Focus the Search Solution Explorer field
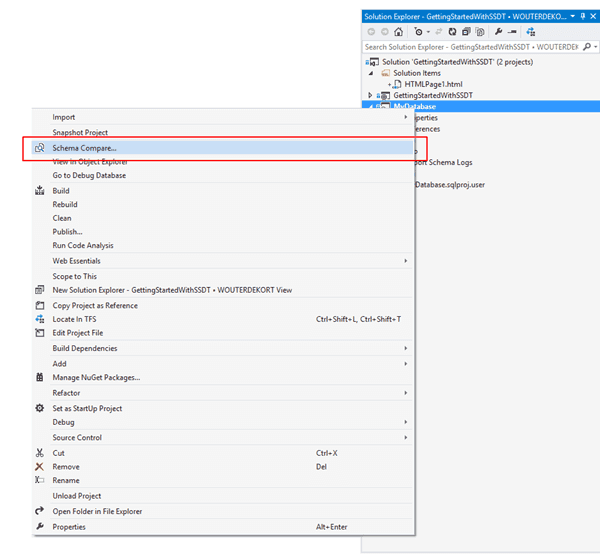Image resolution: width=600 pixels, height=558 pixels. click(471, 47)
